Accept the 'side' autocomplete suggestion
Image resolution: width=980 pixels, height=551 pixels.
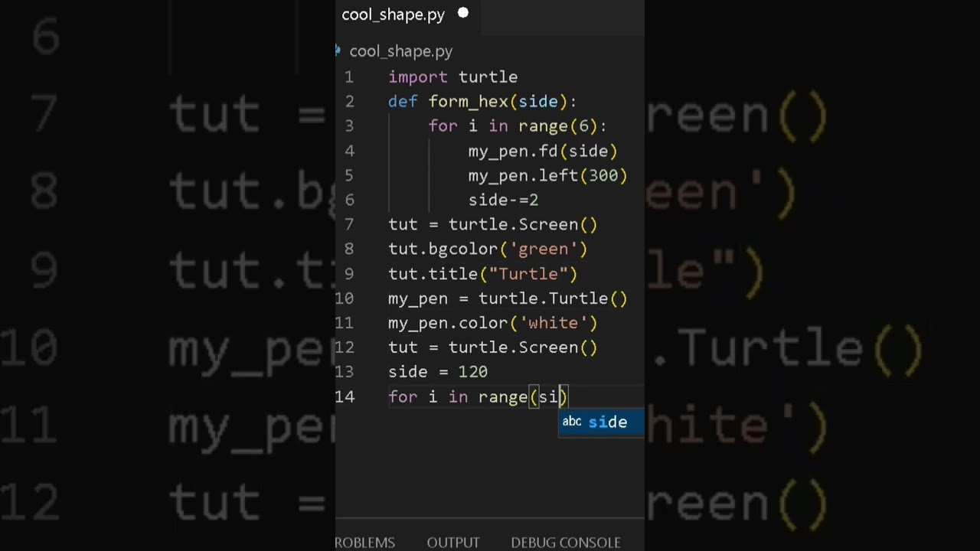[601, 422]
